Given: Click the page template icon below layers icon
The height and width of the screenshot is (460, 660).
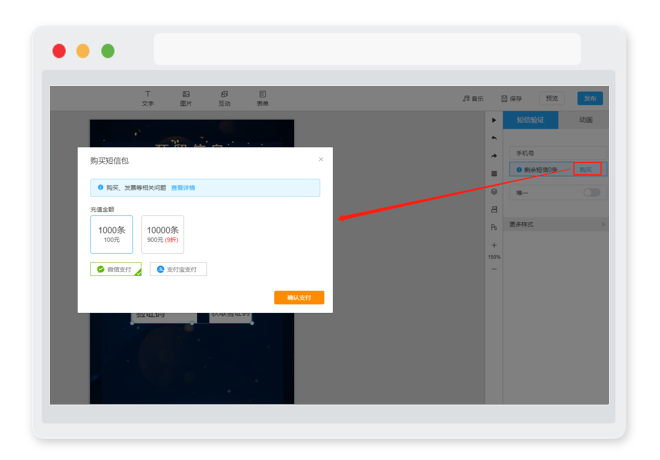Looking at the screenshot, I should 494,209.
